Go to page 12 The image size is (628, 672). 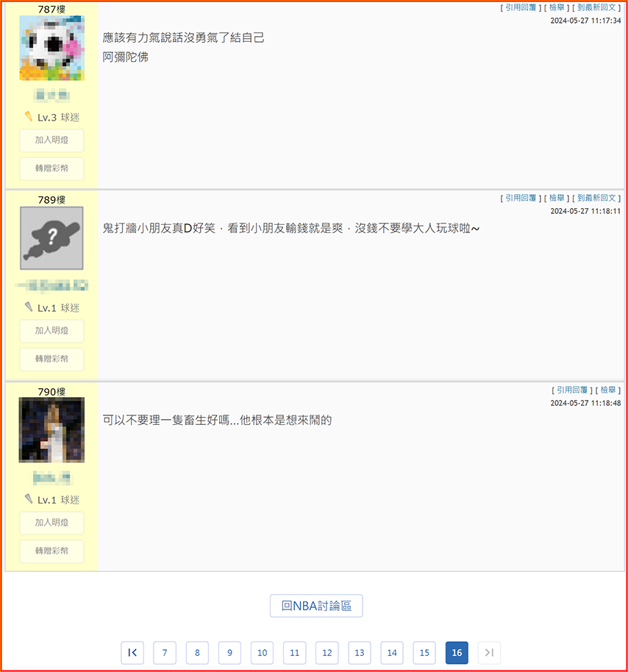(x=327, y=652)
